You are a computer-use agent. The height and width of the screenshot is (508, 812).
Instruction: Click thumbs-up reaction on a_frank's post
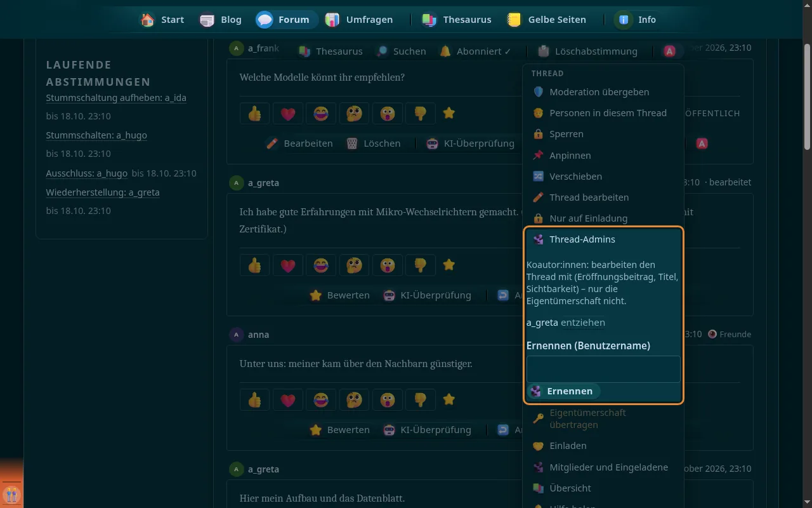point(255,113)
